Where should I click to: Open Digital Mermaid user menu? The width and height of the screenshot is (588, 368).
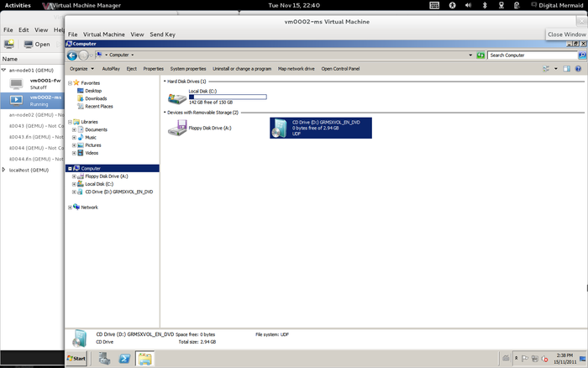pyautogui.click(x=558, y=5)
